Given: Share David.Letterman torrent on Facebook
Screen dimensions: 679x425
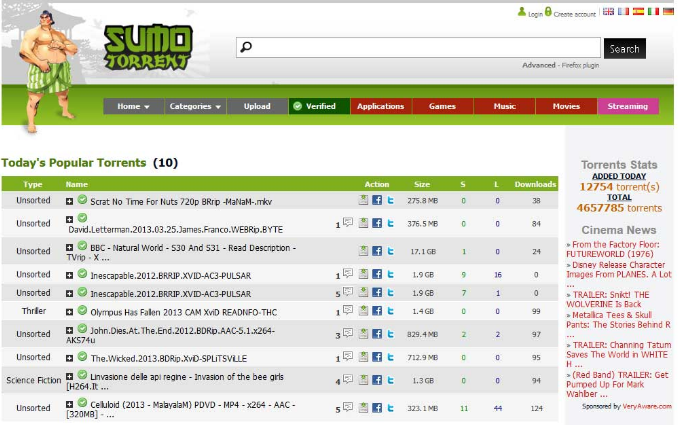Looking at the screenshot, I should pos(377,223).
